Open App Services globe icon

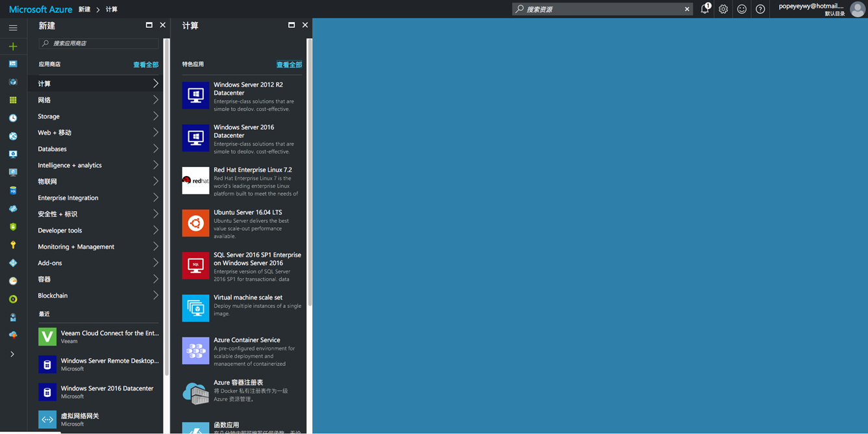click(x=13, y=136)
